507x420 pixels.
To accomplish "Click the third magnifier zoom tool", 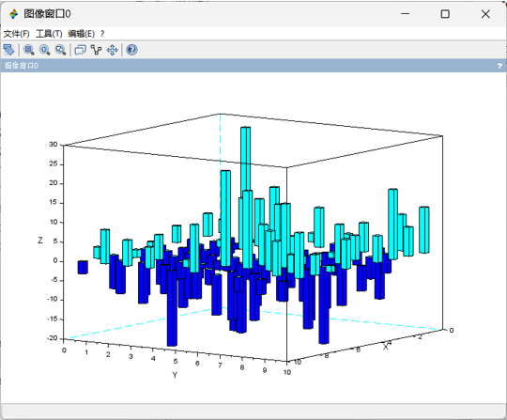I will [x=60, y=50].
